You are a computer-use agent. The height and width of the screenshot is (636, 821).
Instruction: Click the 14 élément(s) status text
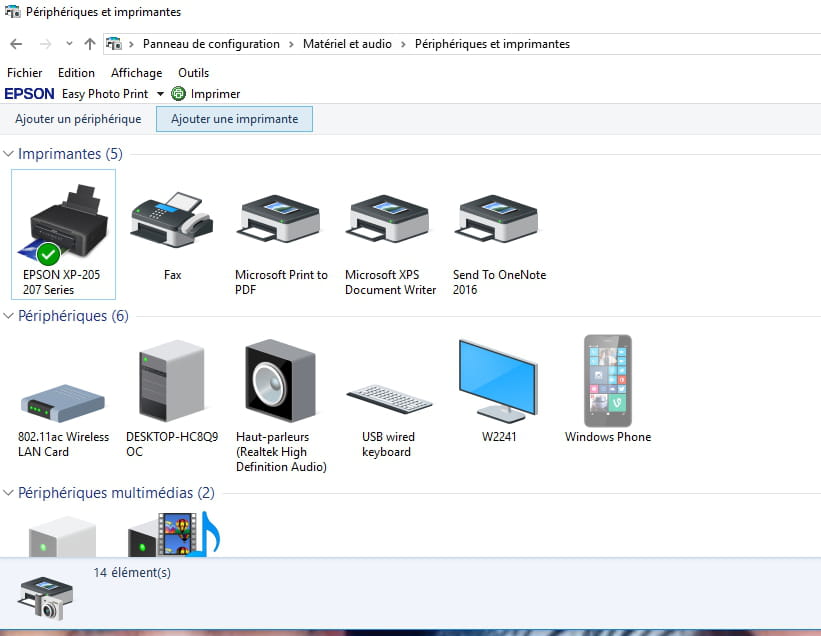[x=132, y=573]
